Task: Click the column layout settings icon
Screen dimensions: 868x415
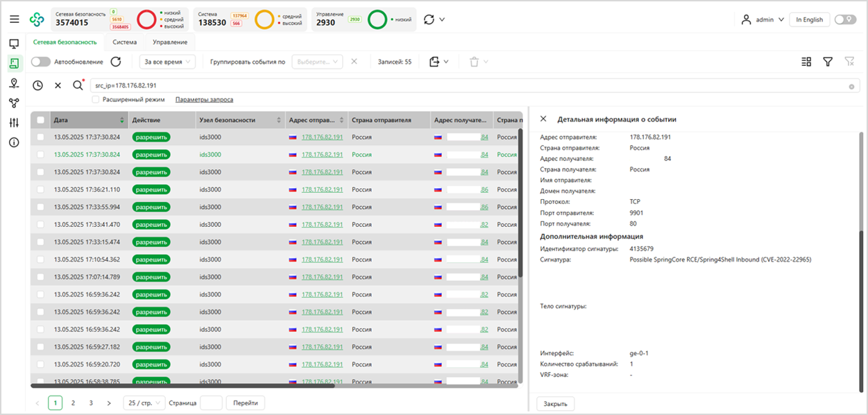Action: coord(806,62)
